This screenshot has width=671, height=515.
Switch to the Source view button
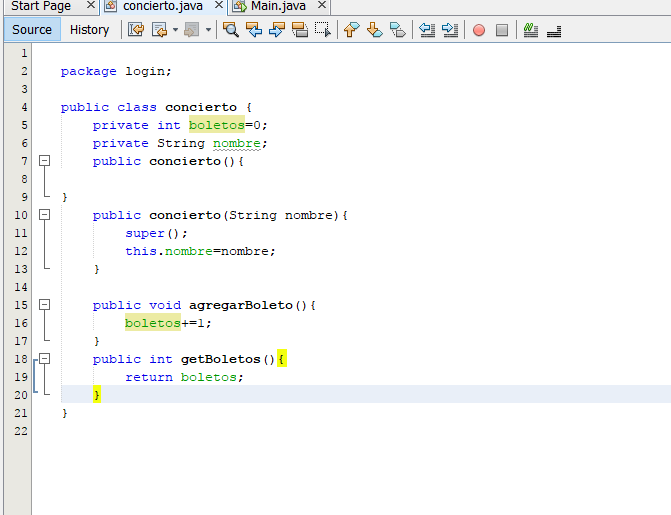[x=32, y=30]
